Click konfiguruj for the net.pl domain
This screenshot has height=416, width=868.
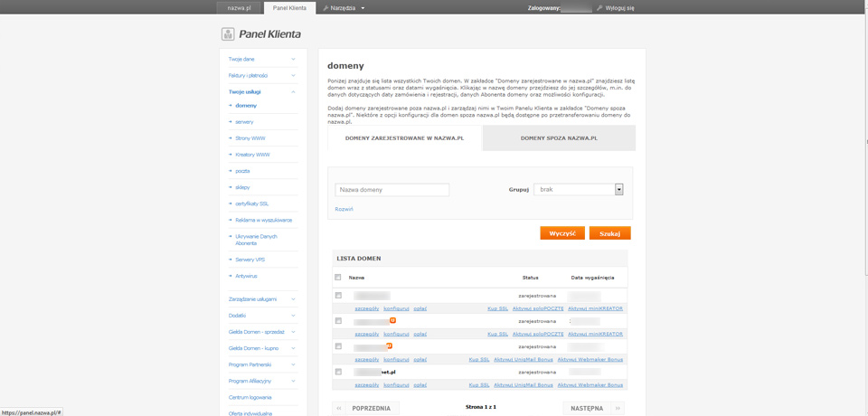[396, 385]
